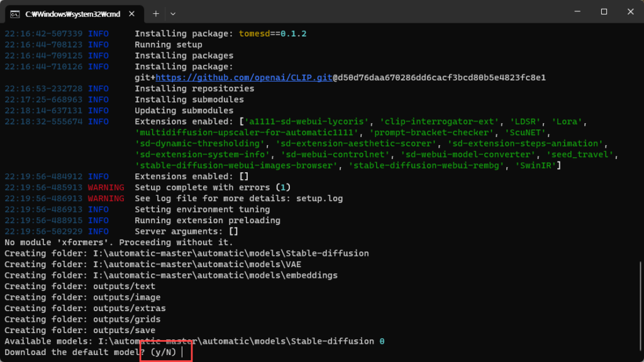Click the cursor after (y/N) prompt
Viewport: 644px width, 362px height.
coord(182,352)
